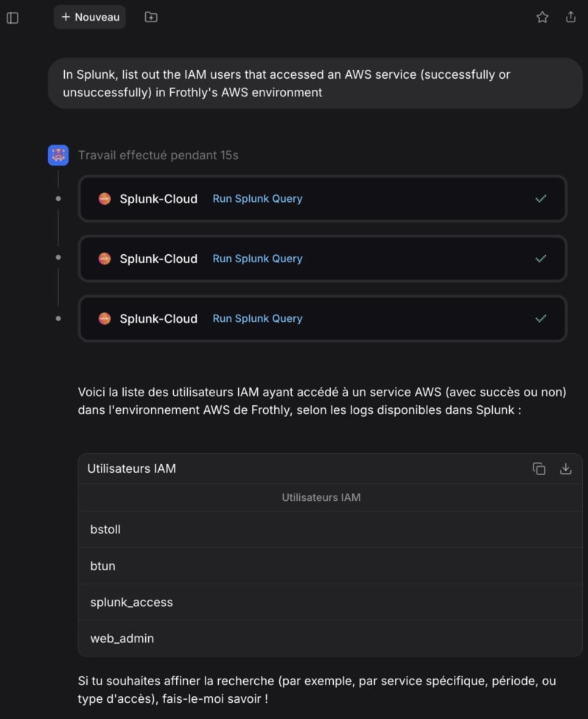Image resolution: width=588 pixels, height=719 pixels.
Task: Click the user prompt message bubble
Action: click(315, 83)
